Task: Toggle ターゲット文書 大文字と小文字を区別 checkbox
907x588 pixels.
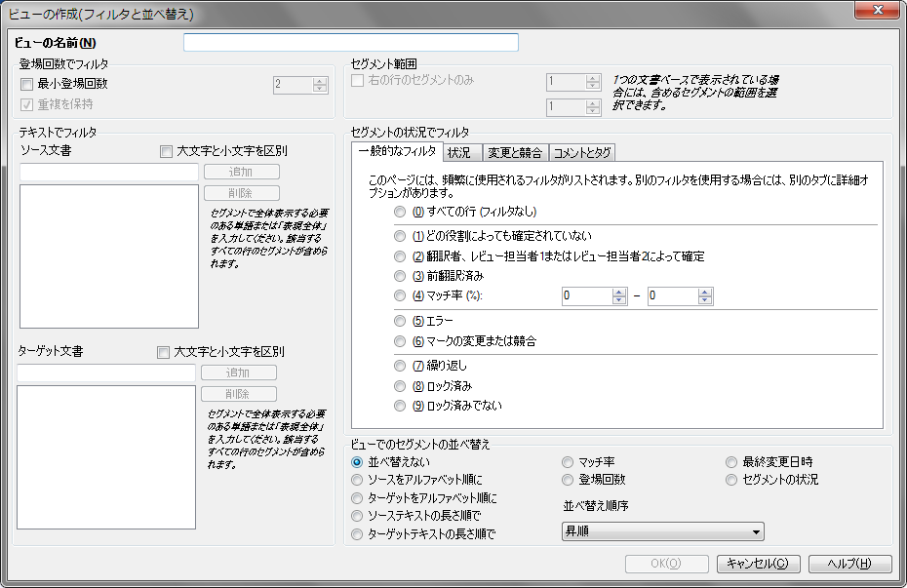Action: click(163, 352)
